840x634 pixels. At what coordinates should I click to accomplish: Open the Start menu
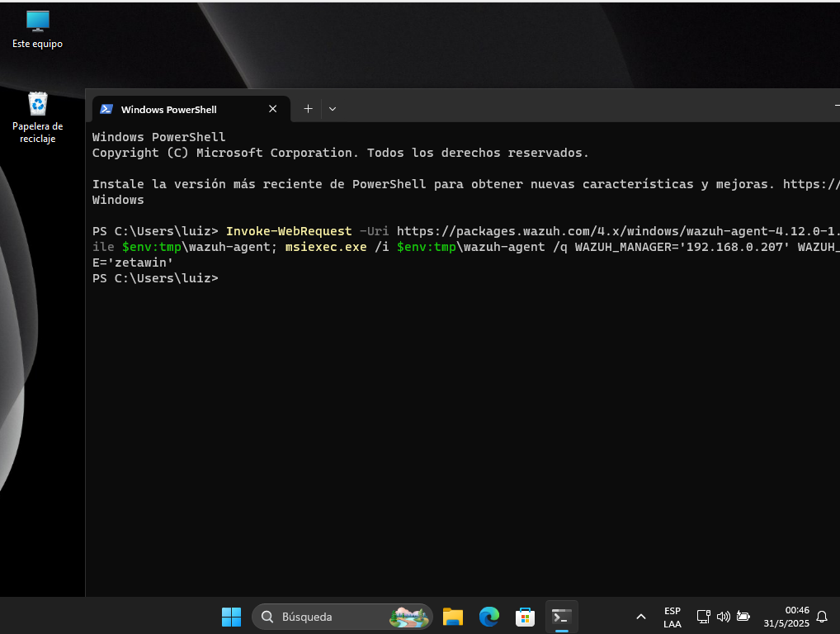tap(231, 617)
